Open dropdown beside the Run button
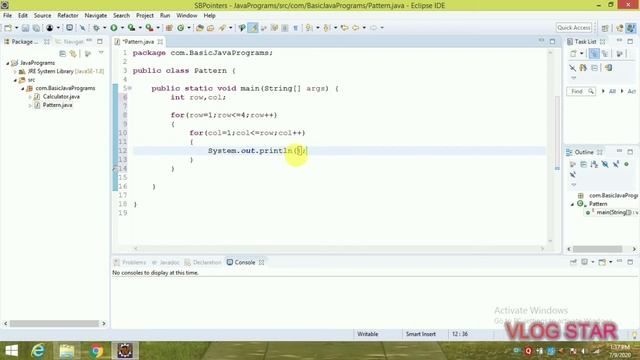Screen dimensions: 640x360 [x=122, y=28]
